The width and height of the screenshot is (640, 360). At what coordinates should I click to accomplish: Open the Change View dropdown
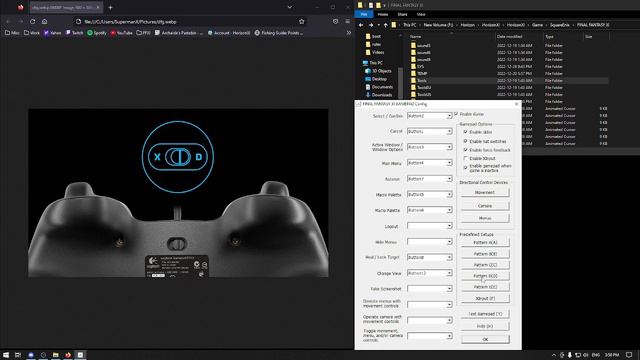[449, 273]
